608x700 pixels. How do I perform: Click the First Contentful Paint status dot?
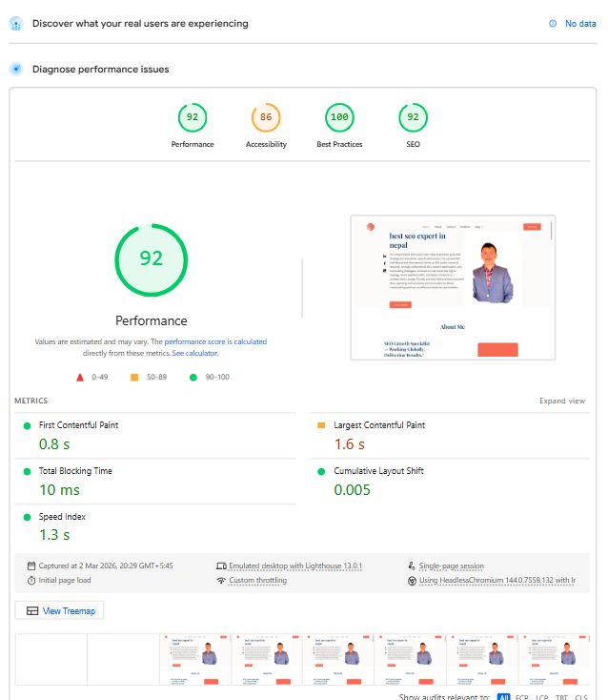tap(27, 426)
